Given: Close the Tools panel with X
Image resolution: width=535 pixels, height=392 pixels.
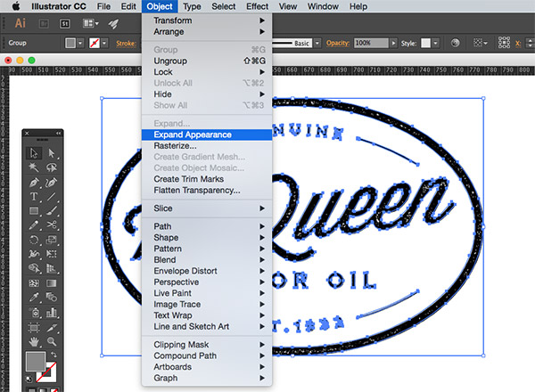Looking at the screenshot, I should 27,134.
